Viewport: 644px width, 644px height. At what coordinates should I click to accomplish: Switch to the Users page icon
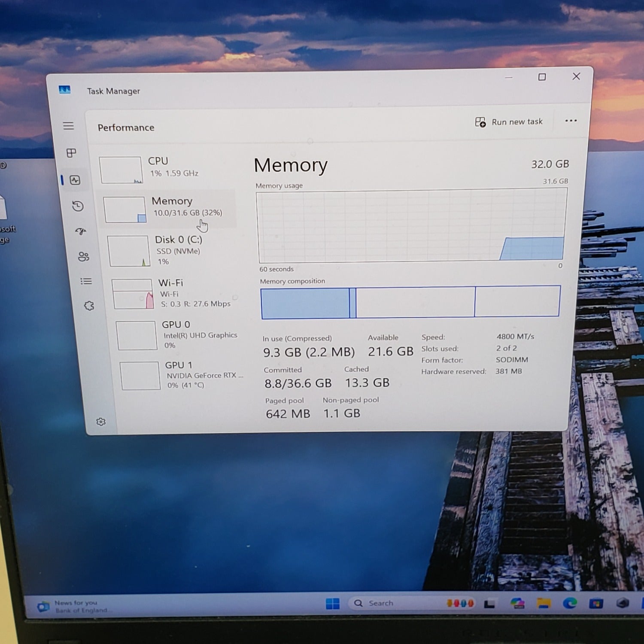[x=83, y=257]
